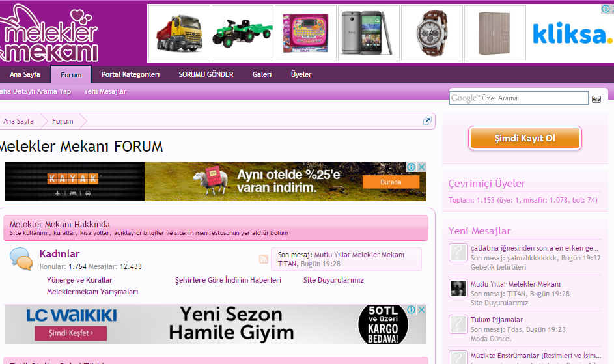Open Site Duyurularımız subforum
614x364 pixels.
333,280
